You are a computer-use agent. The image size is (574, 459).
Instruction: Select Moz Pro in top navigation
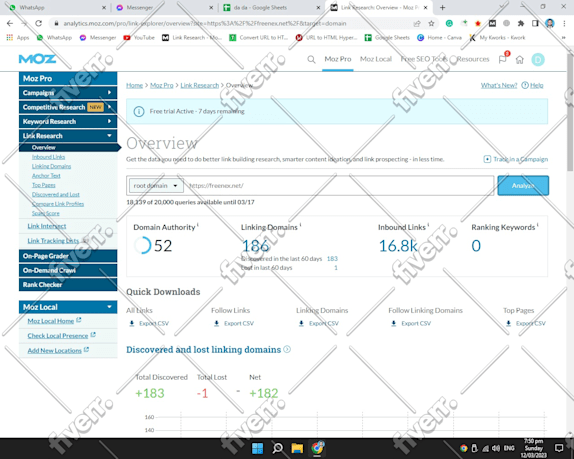pos(338,59)
